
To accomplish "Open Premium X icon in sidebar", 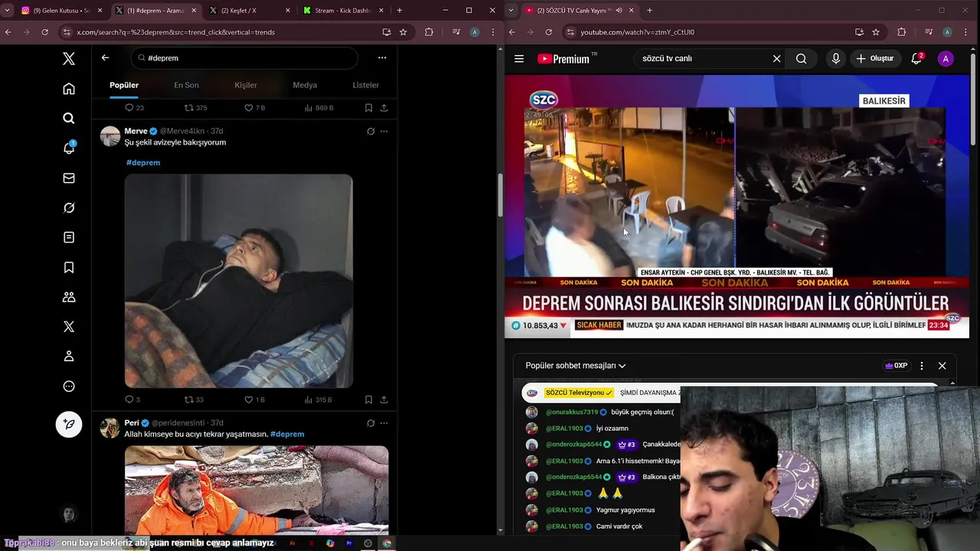I will point(69,327).
